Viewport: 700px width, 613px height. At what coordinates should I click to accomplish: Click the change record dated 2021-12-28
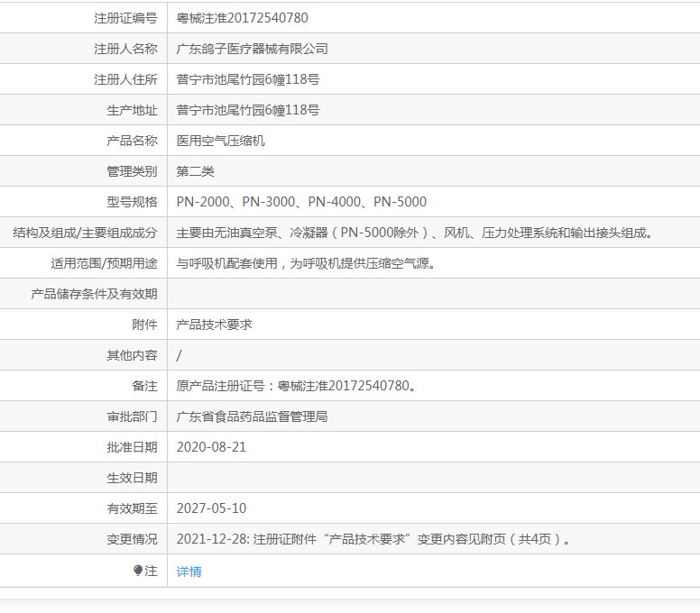coord(373,539)
